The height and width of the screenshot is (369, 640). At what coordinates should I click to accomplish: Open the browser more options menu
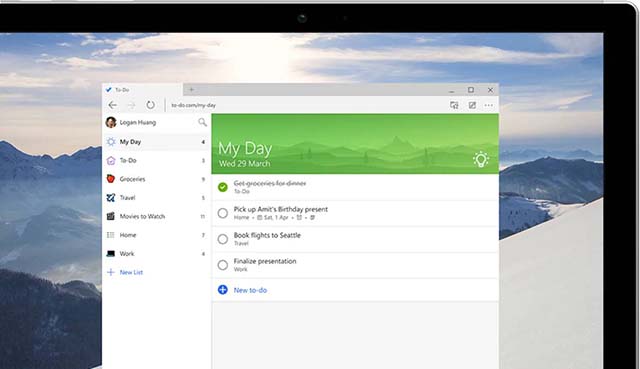(489, 105)
